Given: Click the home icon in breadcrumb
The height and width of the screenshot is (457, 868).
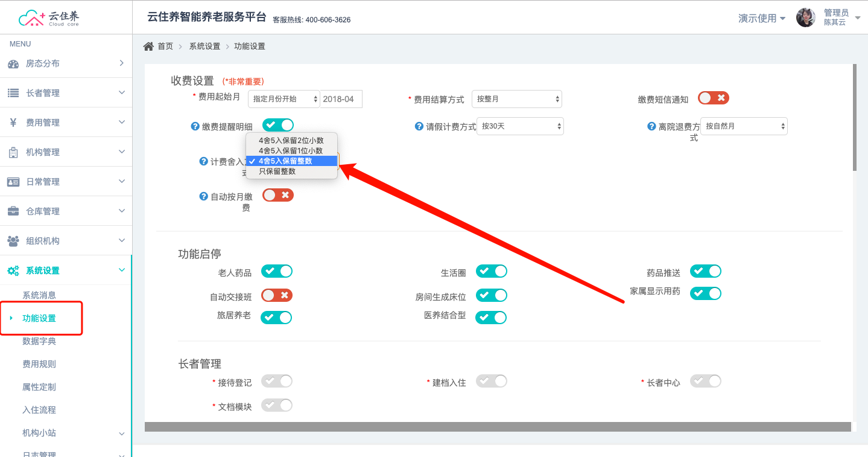Looking at the screenshot, I should [x=148, y=46].
